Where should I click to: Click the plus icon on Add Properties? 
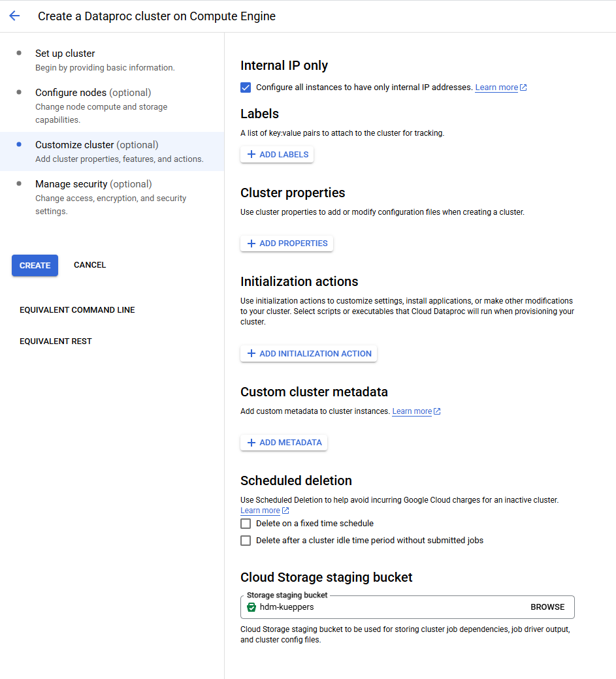(251, 244)
